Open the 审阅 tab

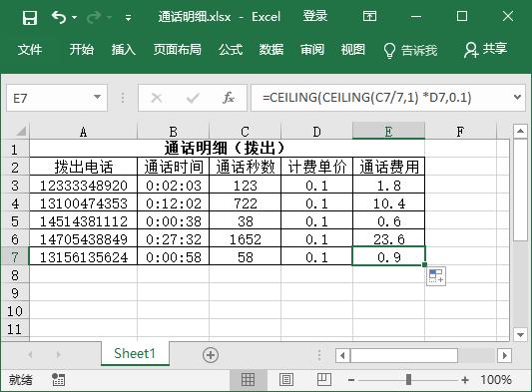tap(312, 50)
